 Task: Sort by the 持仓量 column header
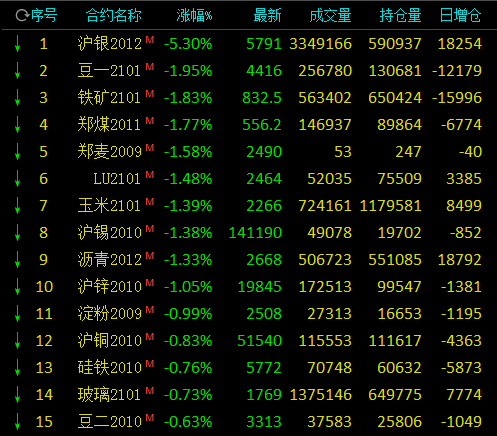click(x=400, y=16)
